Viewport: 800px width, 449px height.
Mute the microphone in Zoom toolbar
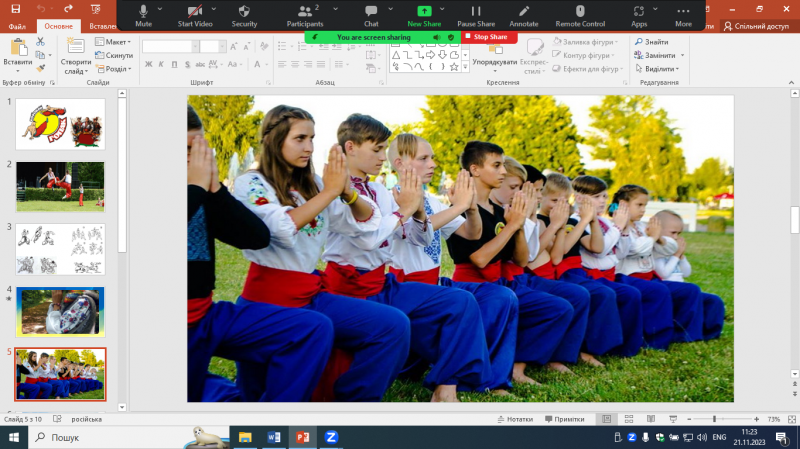(x=143, y=16)
